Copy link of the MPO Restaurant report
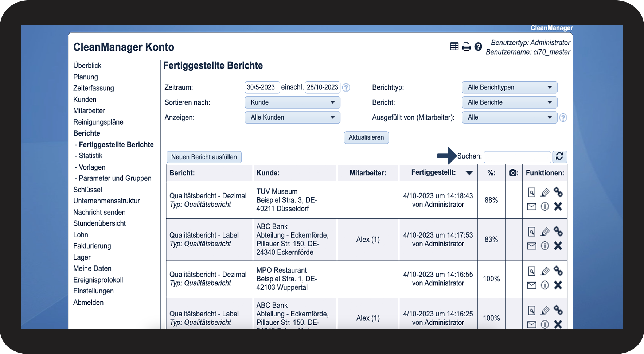This screenshot has width=644, height=354. coord(558,271)
